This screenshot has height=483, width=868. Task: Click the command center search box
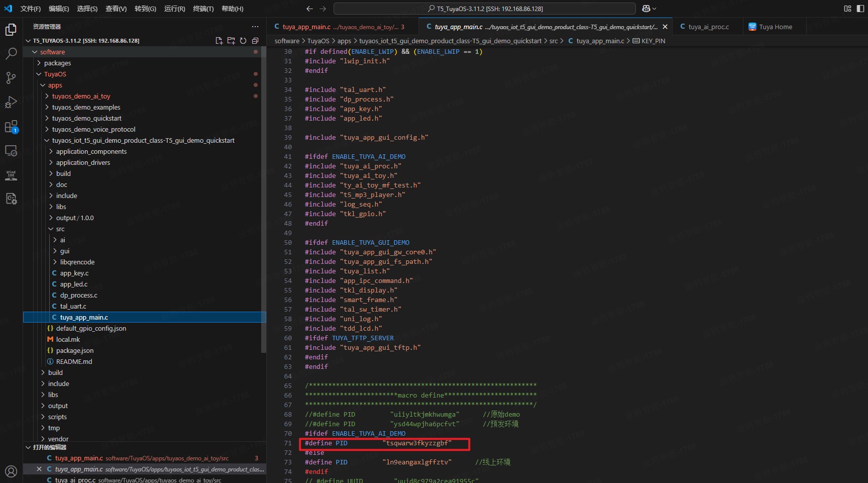coord(484,9)
